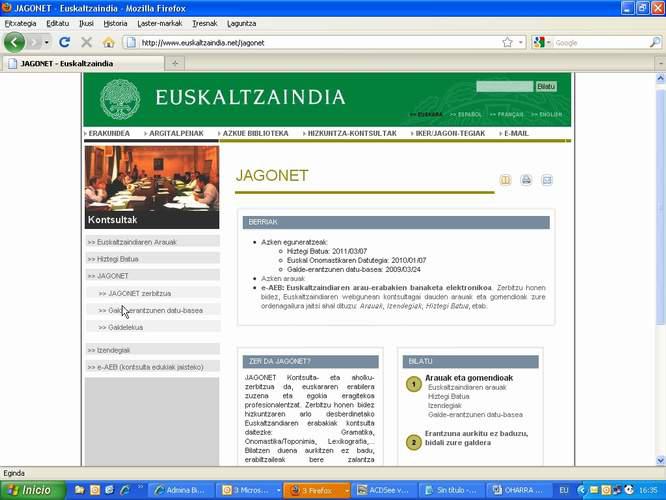Switch to the ACDSee taskbar window
Viewport: 666px width, 500px height.
(x=384, y=490)
